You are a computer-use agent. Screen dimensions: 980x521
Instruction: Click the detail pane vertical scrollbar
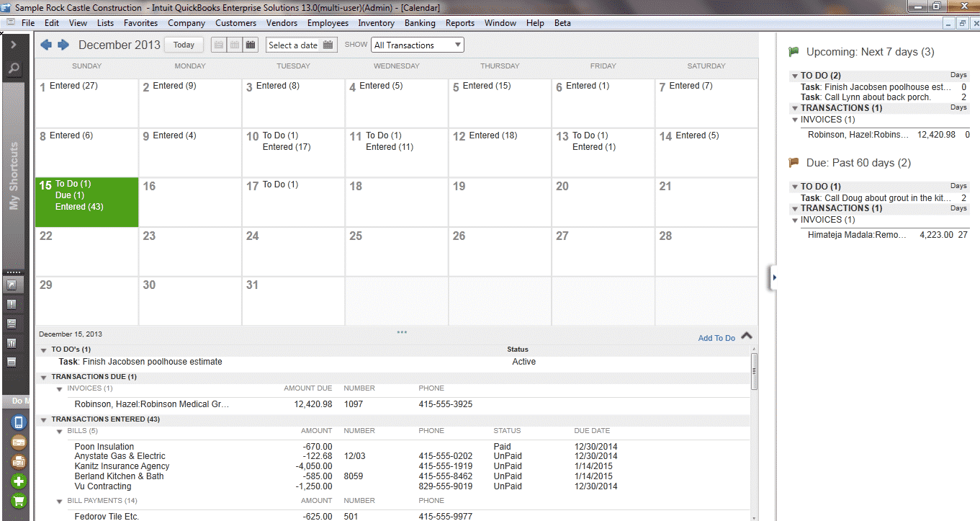pos(754,371)
